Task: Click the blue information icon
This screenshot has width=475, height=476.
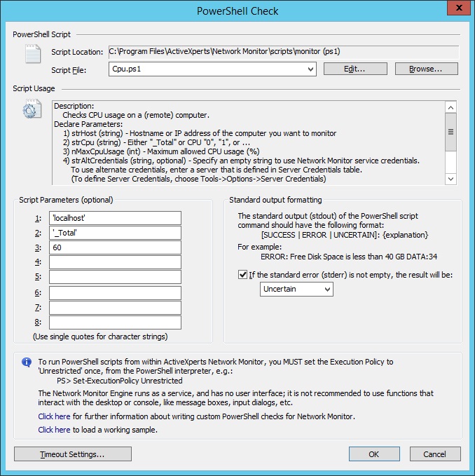Action: pyautogui.click(x=27, y=362)
